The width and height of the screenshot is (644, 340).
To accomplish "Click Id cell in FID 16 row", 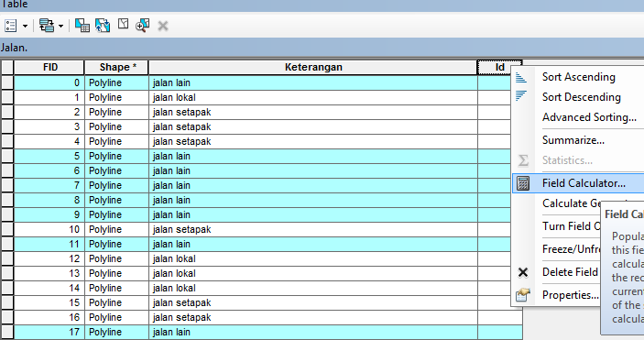I will 500,317.
